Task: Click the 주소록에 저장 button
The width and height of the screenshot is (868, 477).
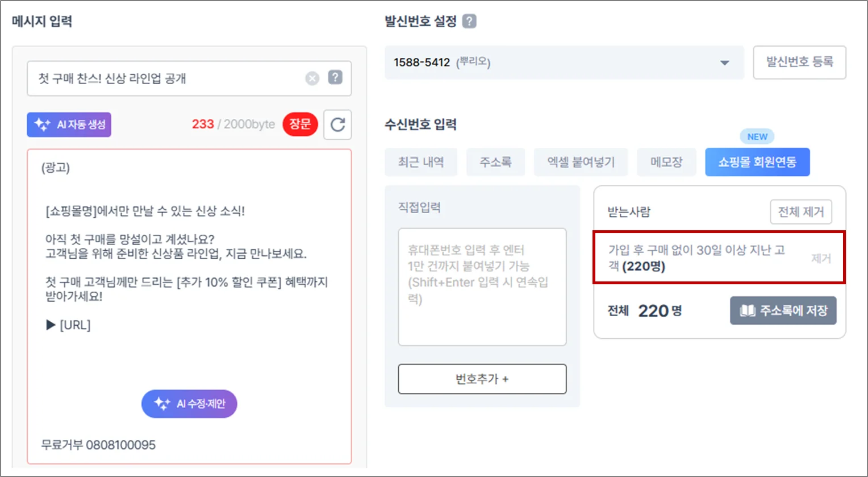Action: point(783,310)
